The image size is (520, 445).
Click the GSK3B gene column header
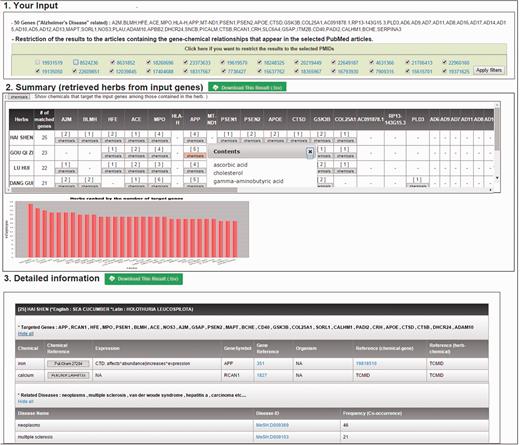point(322,119)
